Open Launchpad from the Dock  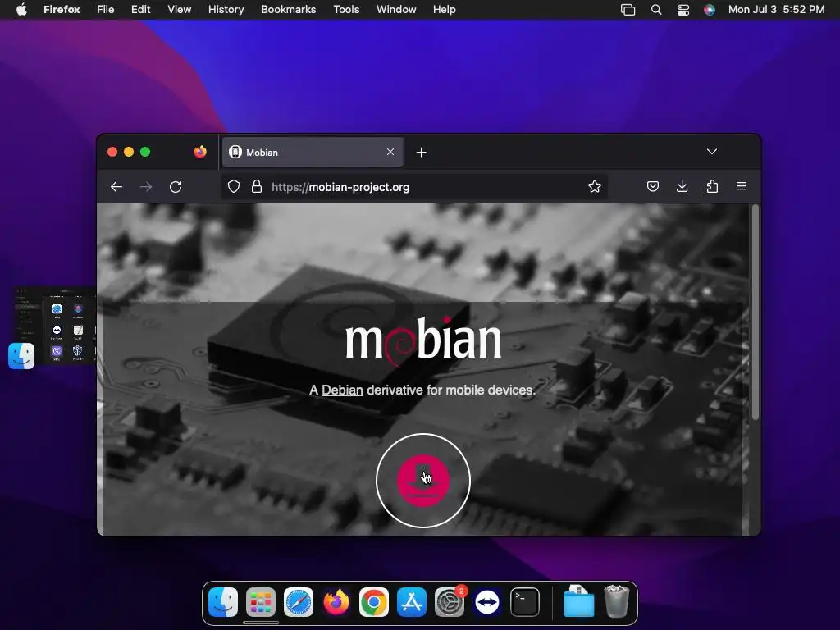[x=261, y=602]
